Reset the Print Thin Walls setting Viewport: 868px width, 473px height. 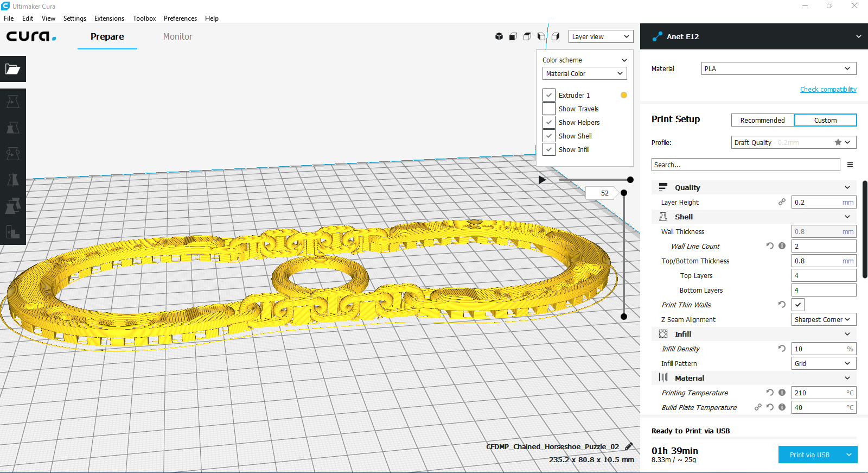[x=782, y=305]
